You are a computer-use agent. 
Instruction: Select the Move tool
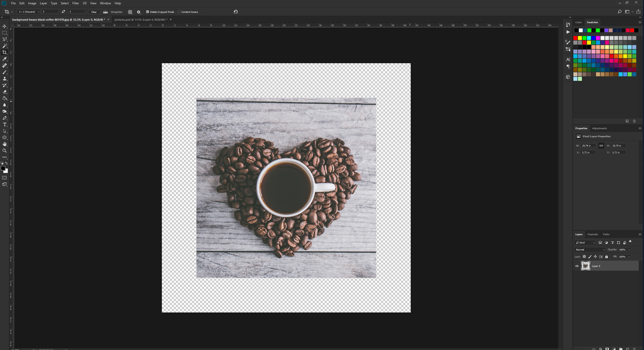pyautogui.click(x=5, y=26)
